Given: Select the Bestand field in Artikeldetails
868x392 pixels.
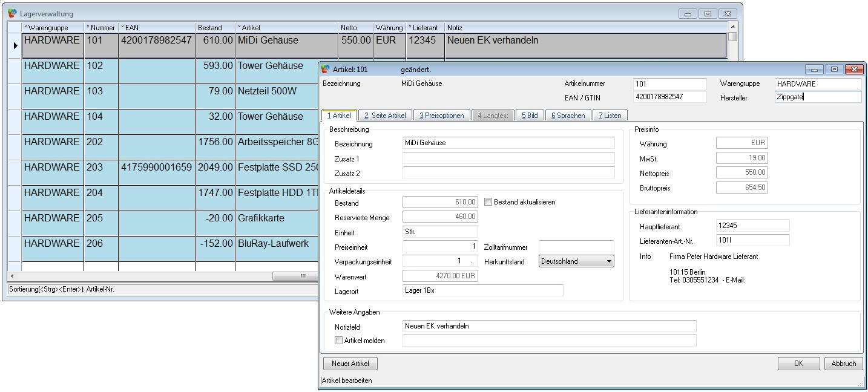Looking at the screenshot, I should [x=440, y=202].
